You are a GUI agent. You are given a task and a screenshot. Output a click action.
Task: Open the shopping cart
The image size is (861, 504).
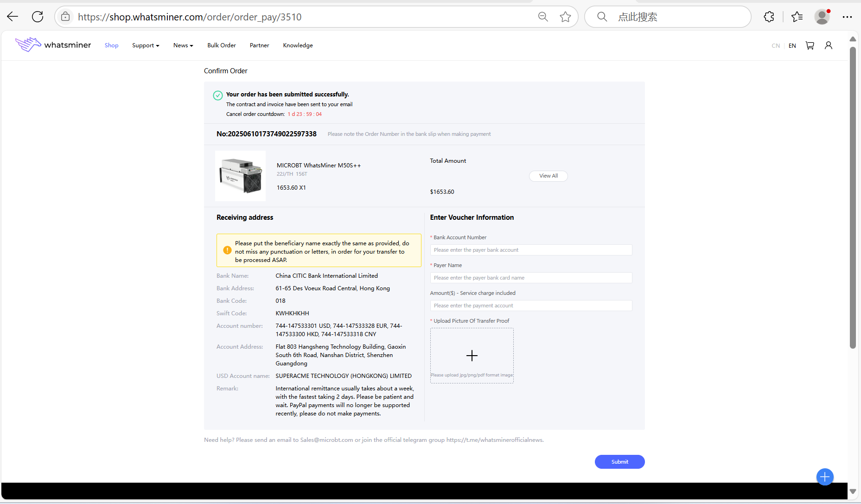click(810, 45)
